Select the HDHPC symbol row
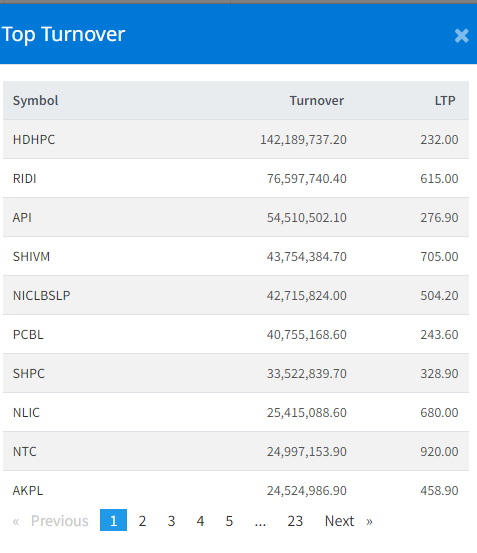 click(x=236, y=139)
